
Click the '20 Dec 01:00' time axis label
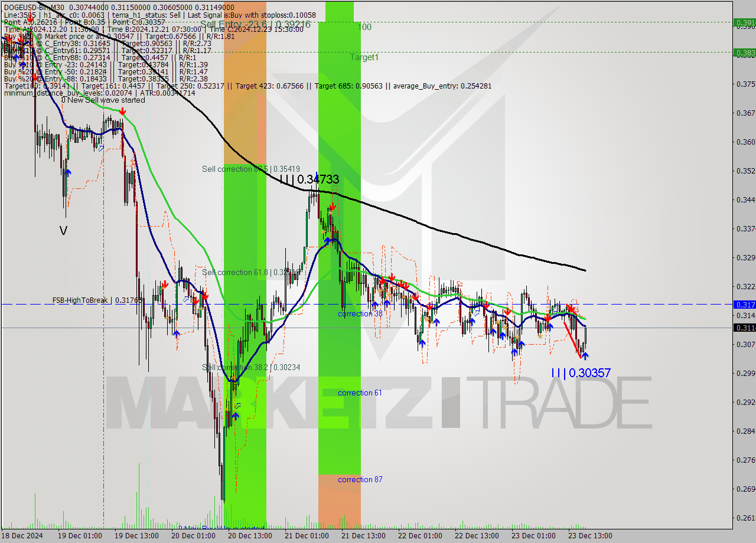point(193,536)
